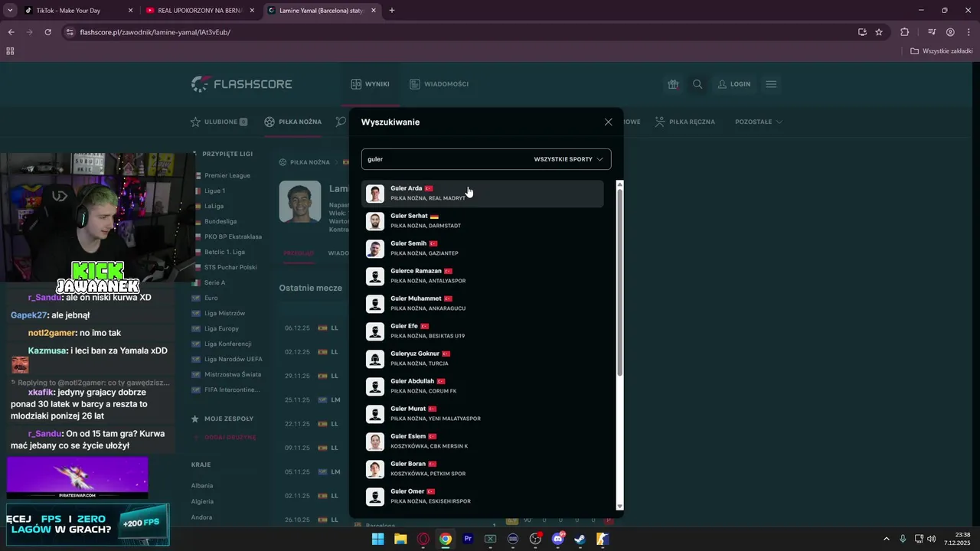This screenshot has width=980, height=551.
Task: Open the Wiadomości tab
Action: [439, 84]
